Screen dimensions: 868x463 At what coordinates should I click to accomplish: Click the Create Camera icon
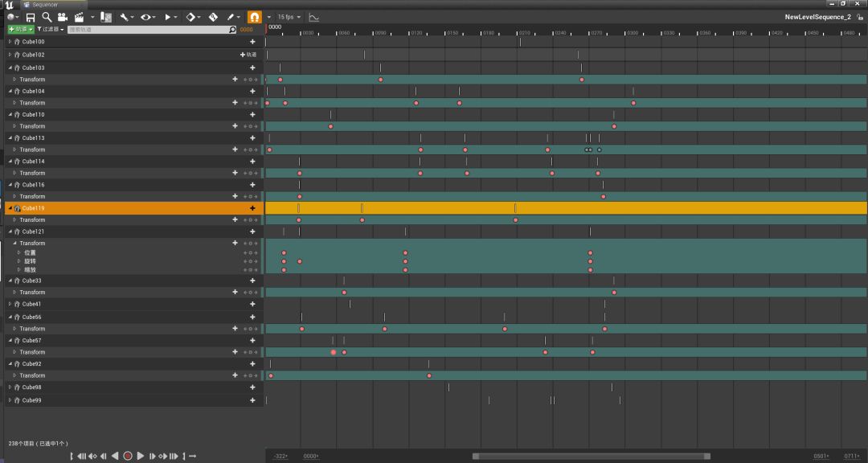pyautogui.click(x=62, y=17)
